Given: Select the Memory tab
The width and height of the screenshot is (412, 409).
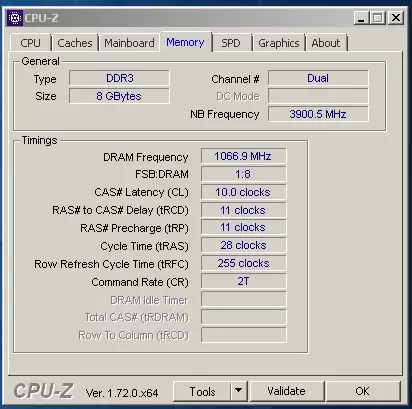Looking at the screenshot, I should pos(185,42).
